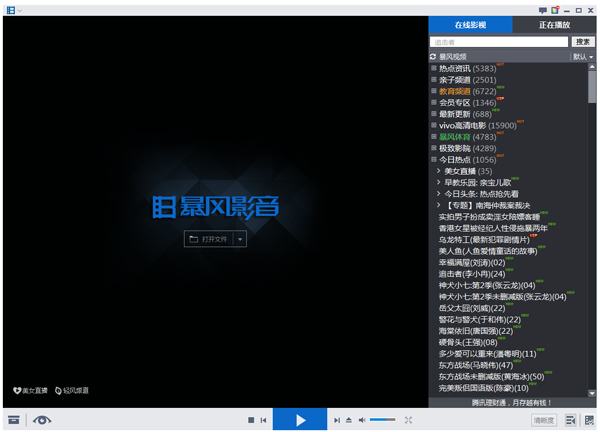The width and height of the screenshot is (600, 432).
Task: Open the toolbox icon at bottom left
Action: (x=14, y=420)
